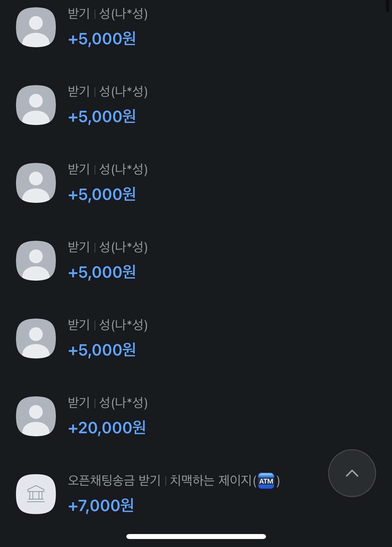Open the fourth +5,000원 amount in the list
This screenshot has width=392, height=547.
pos(102,272)
